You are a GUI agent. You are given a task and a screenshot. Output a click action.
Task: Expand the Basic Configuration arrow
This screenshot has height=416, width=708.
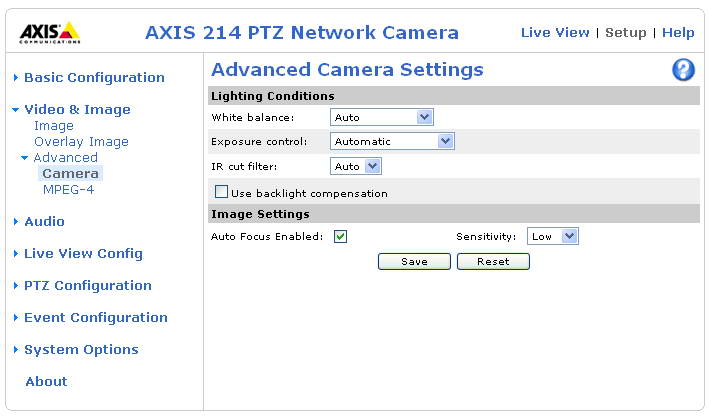[x=16, y=78]
